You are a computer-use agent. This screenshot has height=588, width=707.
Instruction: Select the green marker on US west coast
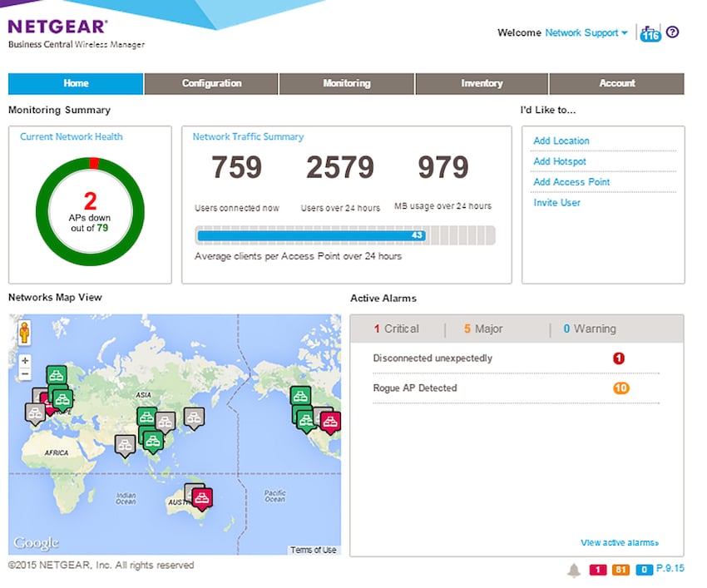pos(306,421)
